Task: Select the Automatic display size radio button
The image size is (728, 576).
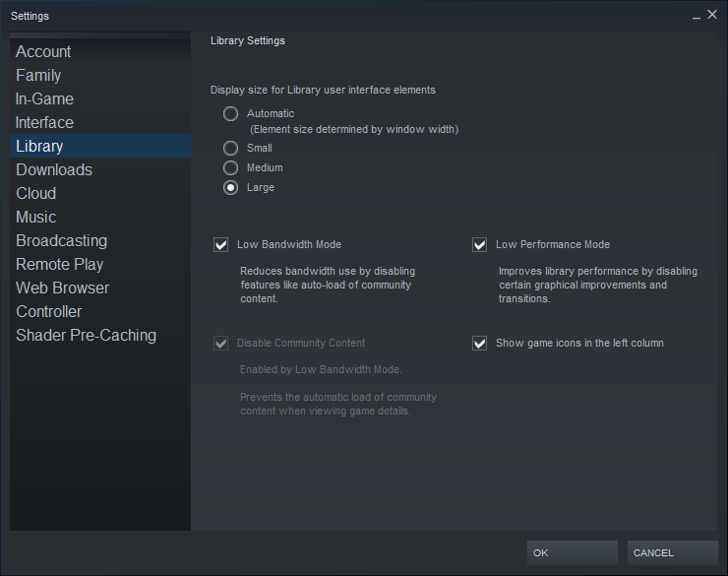Action: (231, 114)
